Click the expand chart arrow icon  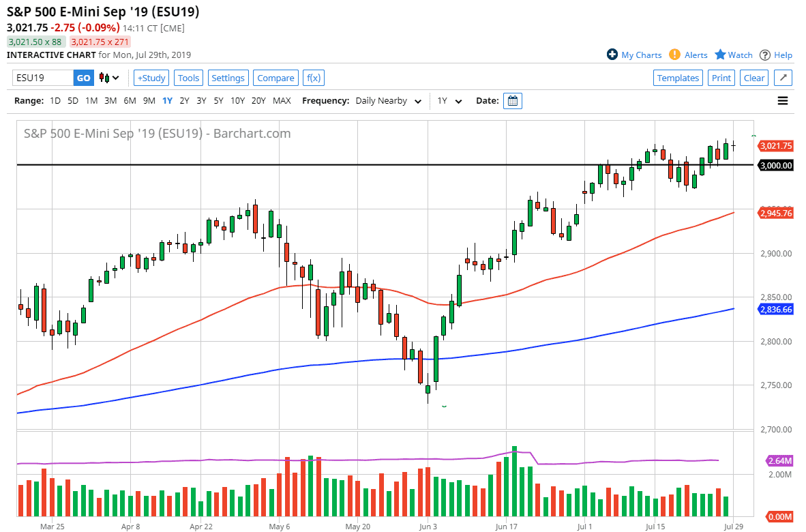[x=783, y=78]
